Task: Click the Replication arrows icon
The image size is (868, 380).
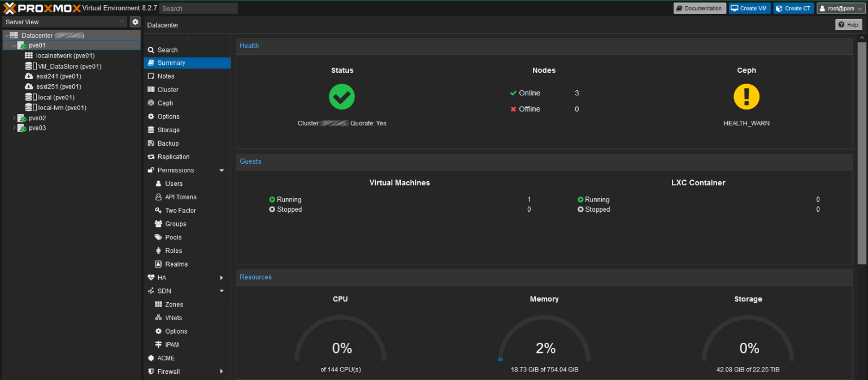Action: [151, 156]
